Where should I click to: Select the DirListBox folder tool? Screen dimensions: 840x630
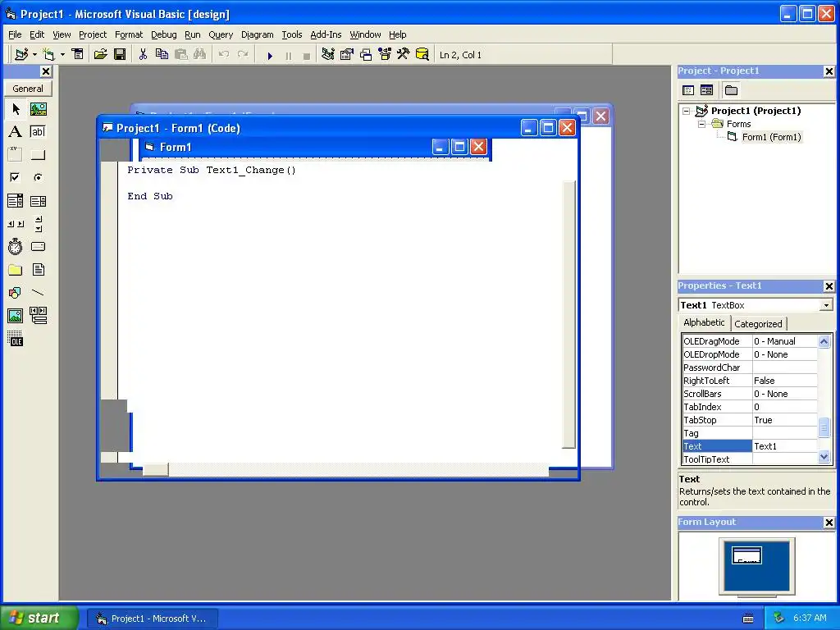click(16, 269)
